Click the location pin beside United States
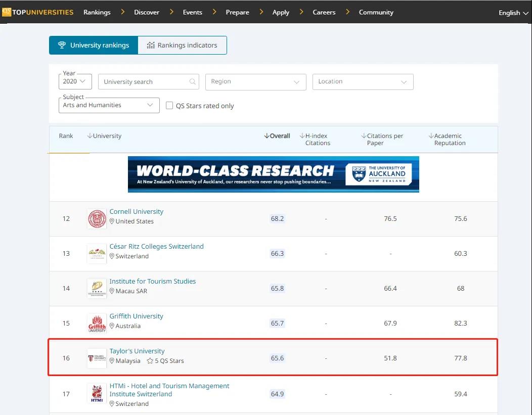Image resolution: width=532 pixels, height=415 pixels. pos(112,221)
